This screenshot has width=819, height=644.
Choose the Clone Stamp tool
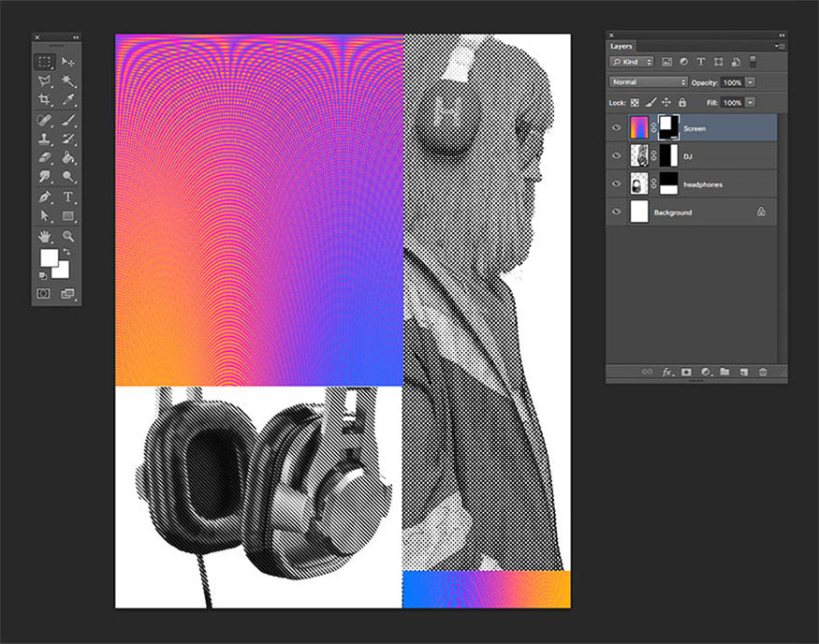tap(44, 139)
